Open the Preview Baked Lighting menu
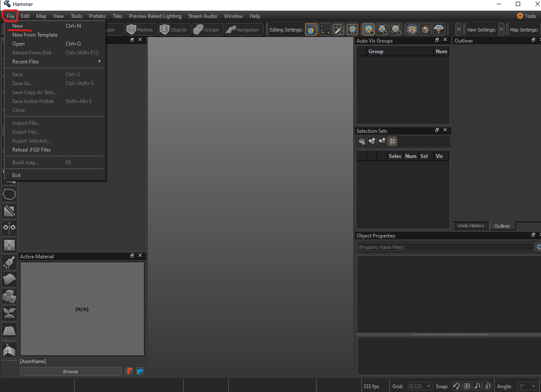Viewport: 541px width, 392px height. click(x=155, y=16)
